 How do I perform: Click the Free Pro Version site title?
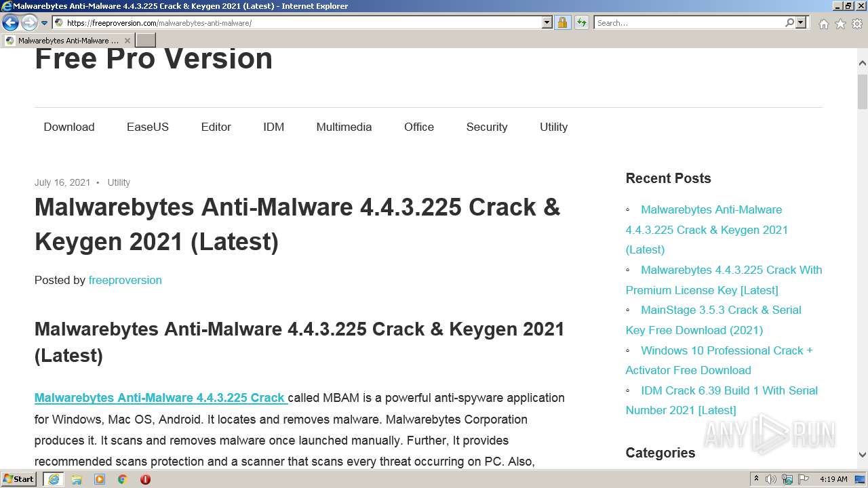click(153, 58)
